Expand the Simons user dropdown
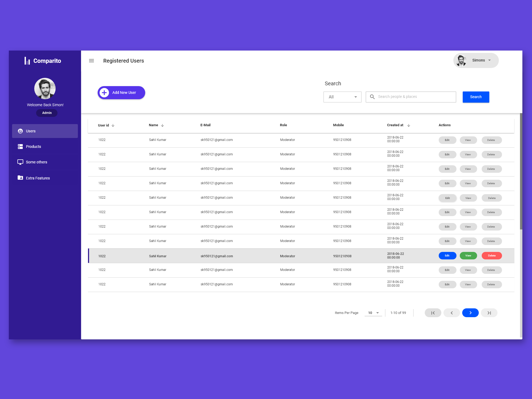This screenshot has width=532, height=399. [x=490, y=60]
